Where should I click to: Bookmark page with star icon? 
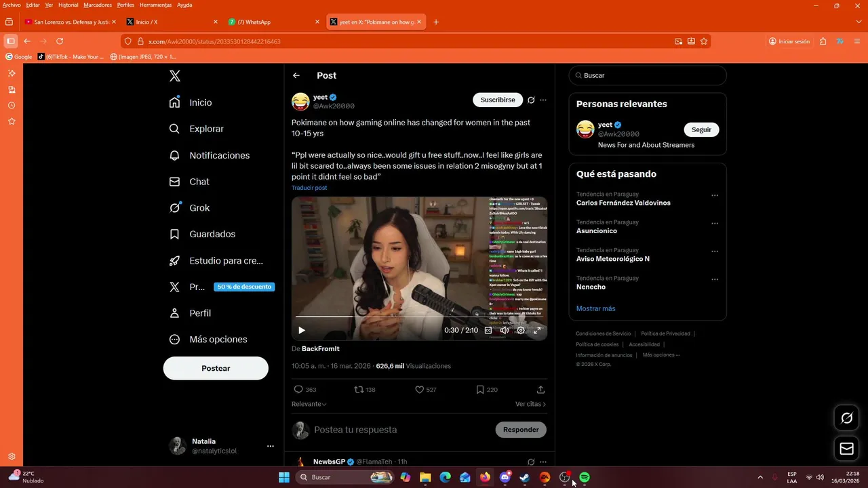pyautogui.click(x=704, y=41)
